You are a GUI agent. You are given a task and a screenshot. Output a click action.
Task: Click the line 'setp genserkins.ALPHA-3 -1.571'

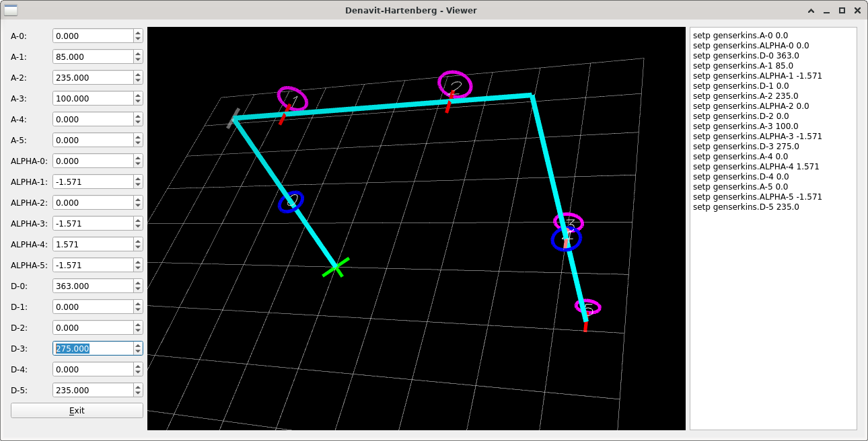point(758,136)
